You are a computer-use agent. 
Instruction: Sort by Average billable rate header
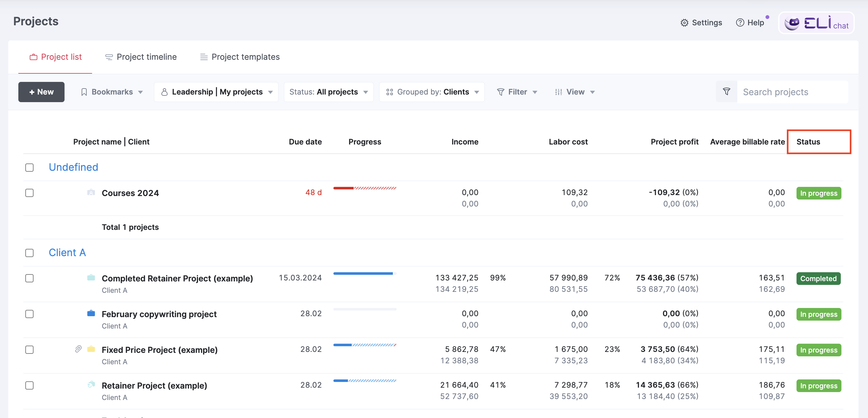tap(747, 142)
